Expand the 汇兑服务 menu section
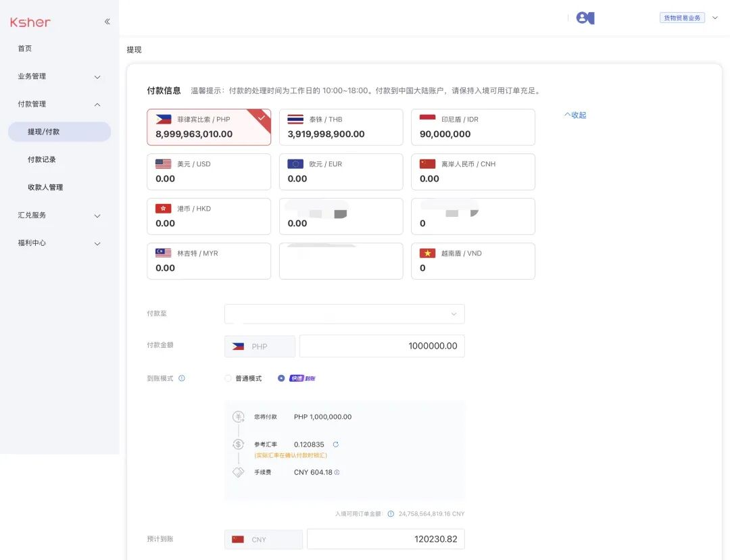The height and width of the screenshot is (560, 730). [x=59, y=215]
